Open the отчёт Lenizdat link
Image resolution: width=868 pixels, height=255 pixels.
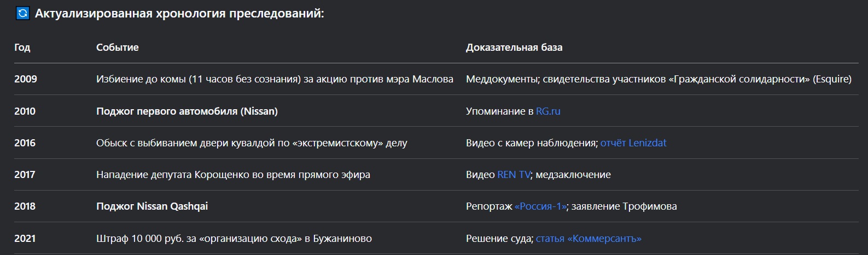(633, 143)
